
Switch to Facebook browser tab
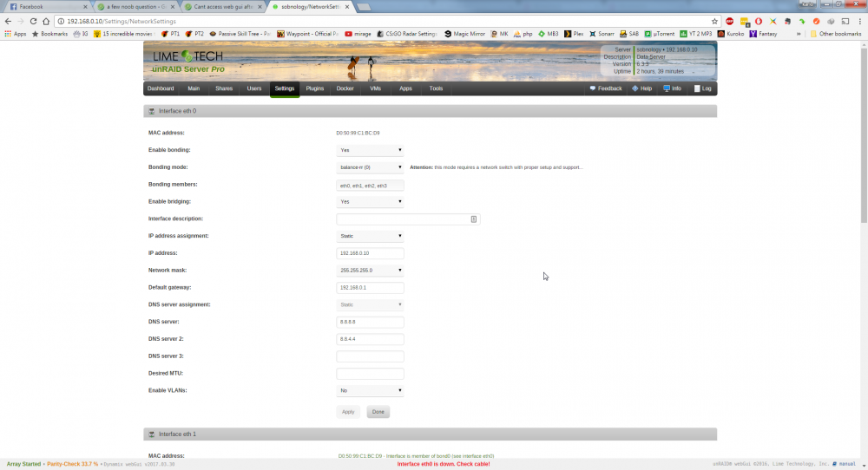click(x=47, y=7)
